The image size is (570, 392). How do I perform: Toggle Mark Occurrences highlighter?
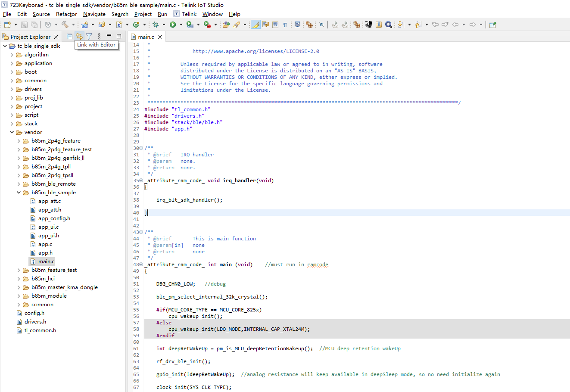pyautogui.click(x=256, y=25)
